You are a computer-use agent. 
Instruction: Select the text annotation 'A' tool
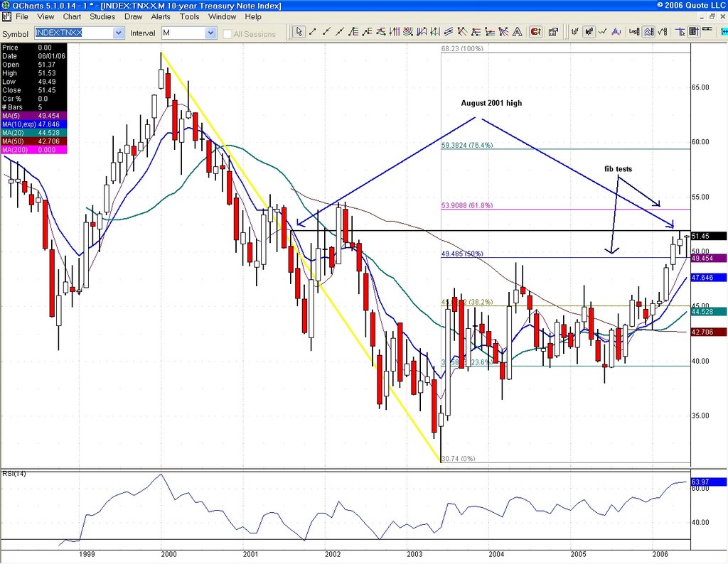(518, 32)
